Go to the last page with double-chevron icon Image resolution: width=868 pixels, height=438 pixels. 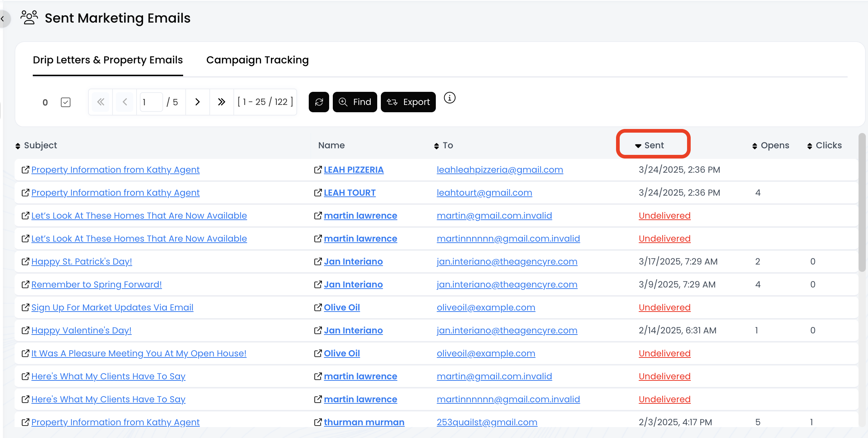pos(221,102)
